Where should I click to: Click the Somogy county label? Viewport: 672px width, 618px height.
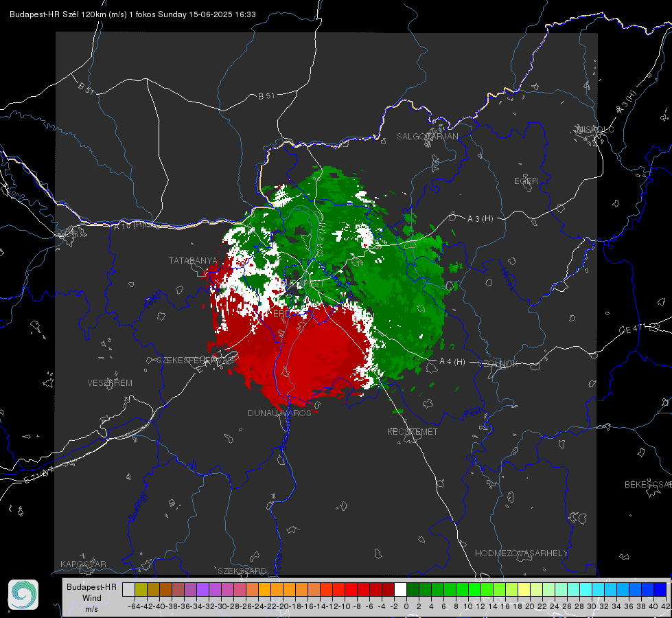point(137,507)
